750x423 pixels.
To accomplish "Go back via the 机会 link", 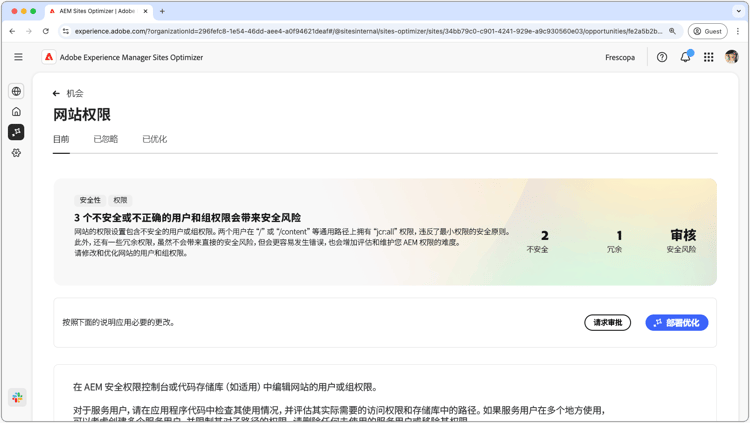I will [x=75, y=93].
